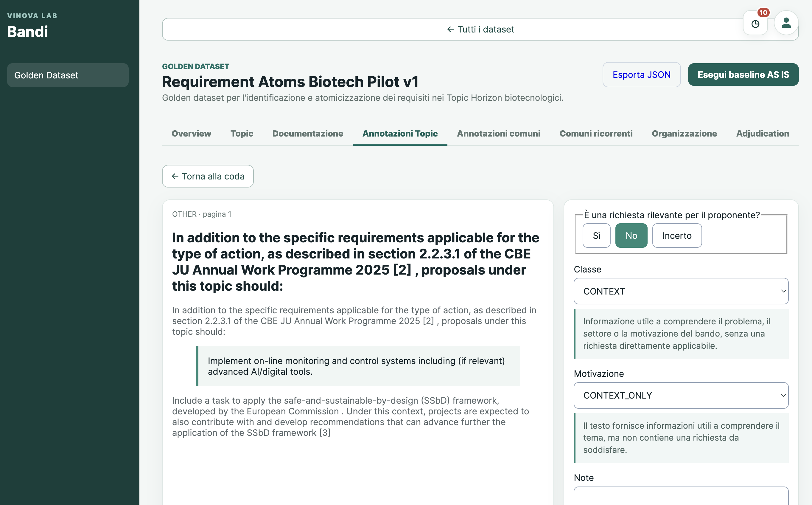Select Sì for proponent relevance

596,236
